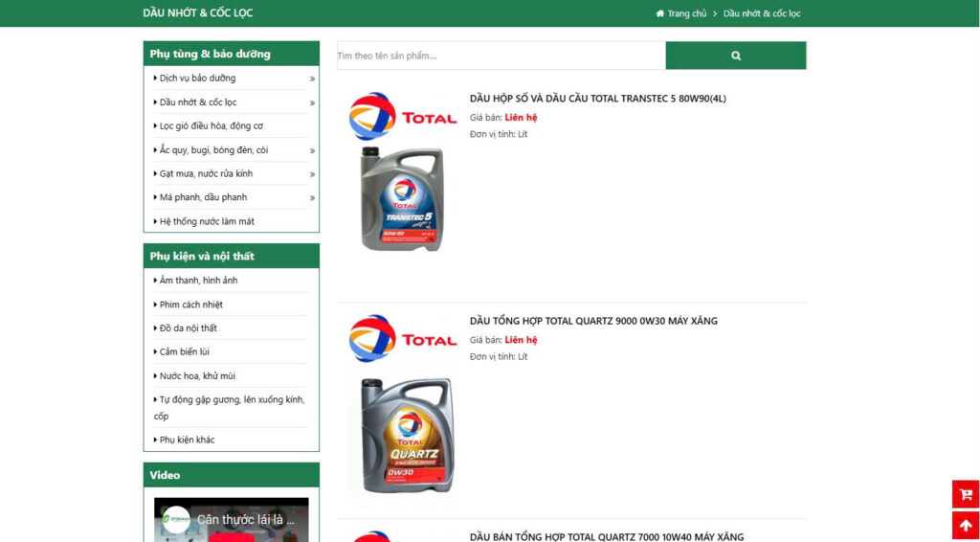Click Liên hệ price for Quartz 9000

point(521,340)
